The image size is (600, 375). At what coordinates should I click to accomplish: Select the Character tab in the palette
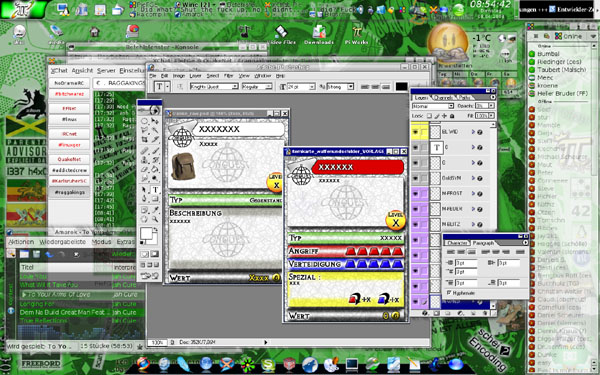(x=457, y=243)
